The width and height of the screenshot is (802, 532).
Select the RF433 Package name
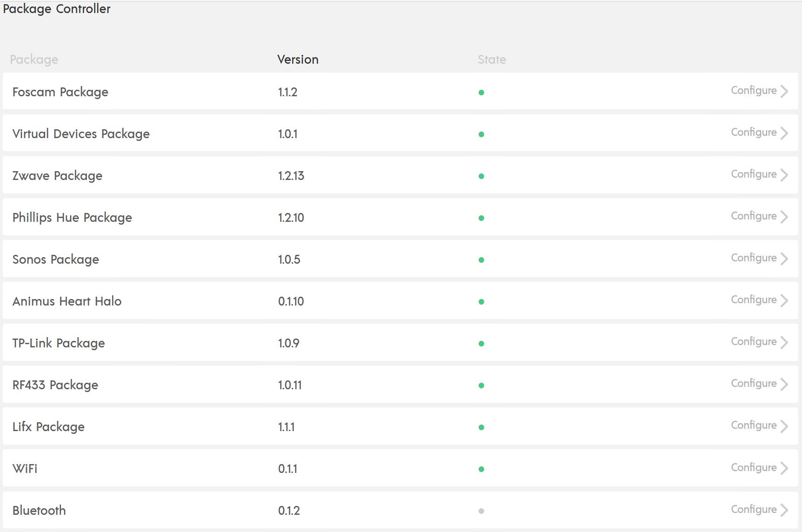[55, 386]
